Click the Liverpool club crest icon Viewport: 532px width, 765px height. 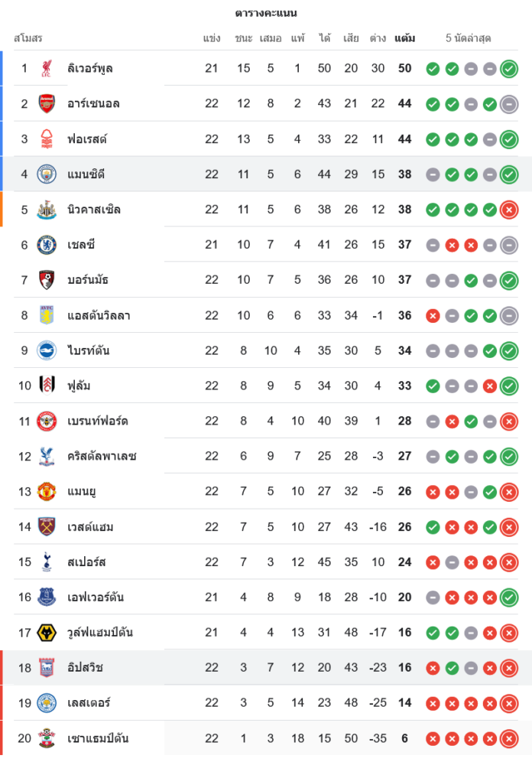click(47, 68)
